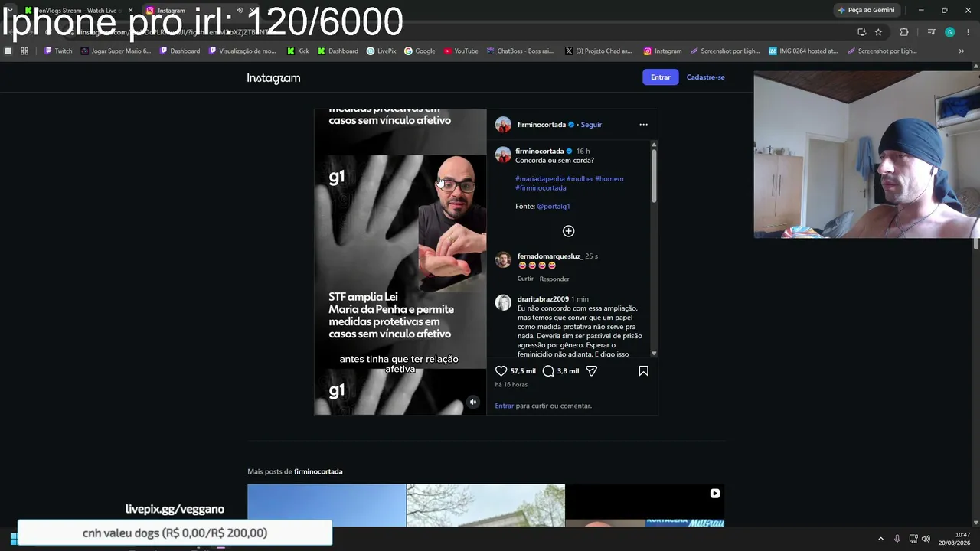Open the Visualização de mo... bookmark
The height and width of the screenshot is (551, 980).
[x=242, y=51]
